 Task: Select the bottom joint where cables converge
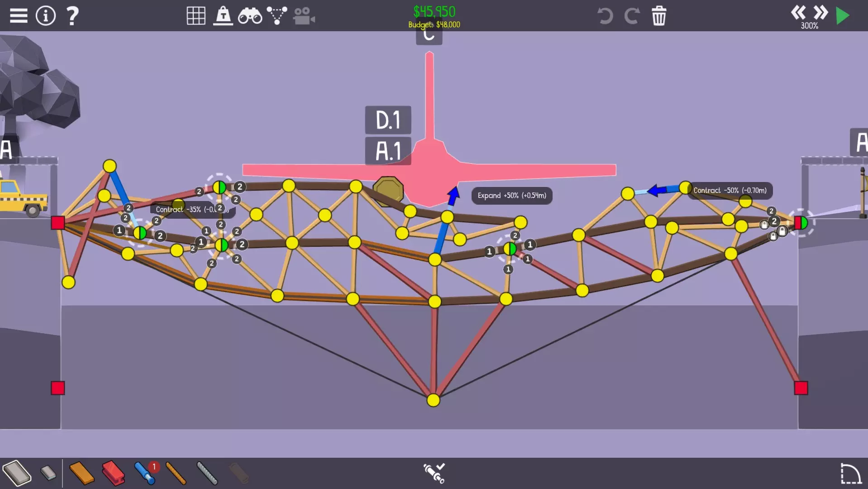433,400
